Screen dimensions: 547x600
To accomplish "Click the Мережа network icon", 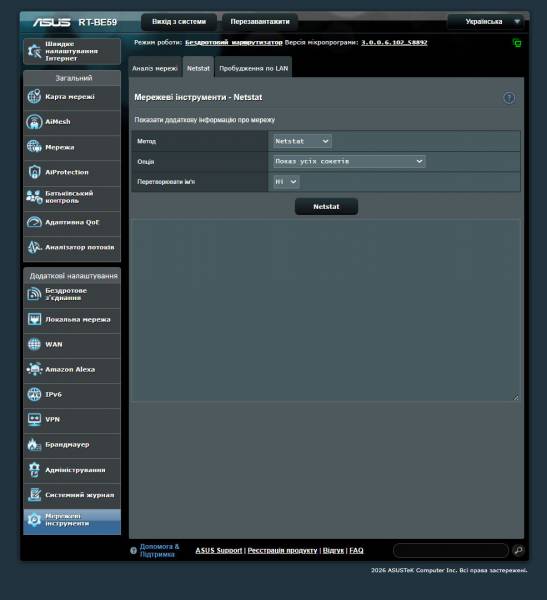I will (x=34, y=147).
